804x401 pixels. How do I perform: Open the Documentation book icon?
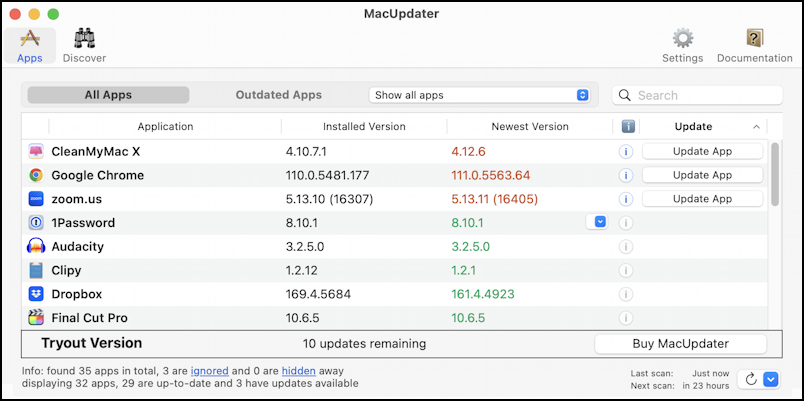754,38
